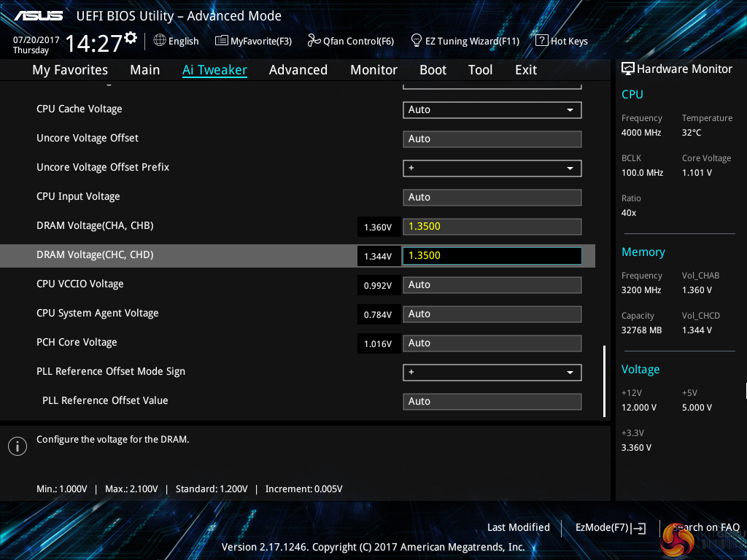Viewport: 747px width, 560px height.
Task: Open the PLL Reference Offset Mode Sign dropdown
Action: click(x=492, y=372)
